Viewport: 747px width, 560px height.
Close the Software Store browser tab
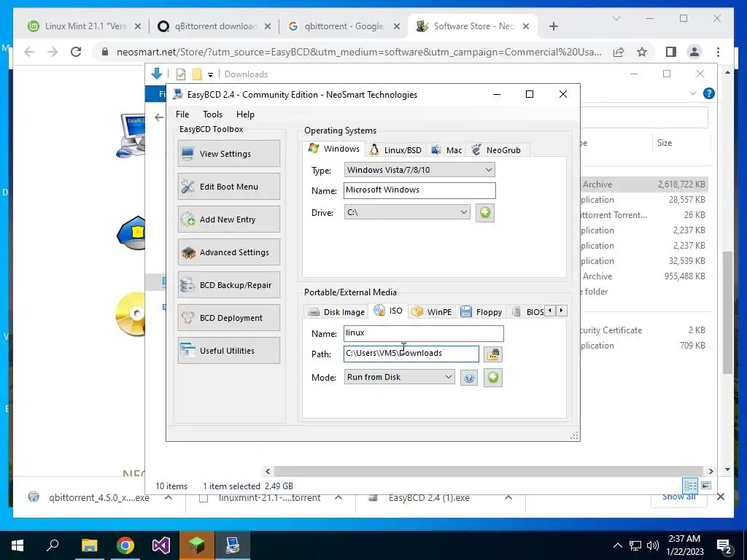(526, 26)
